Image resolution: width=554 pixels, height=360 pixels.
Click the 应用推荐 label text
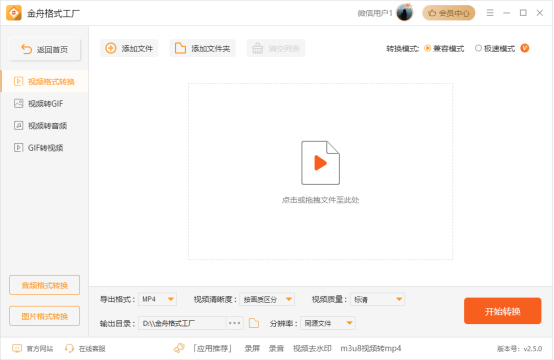click(x=213, y=349)
